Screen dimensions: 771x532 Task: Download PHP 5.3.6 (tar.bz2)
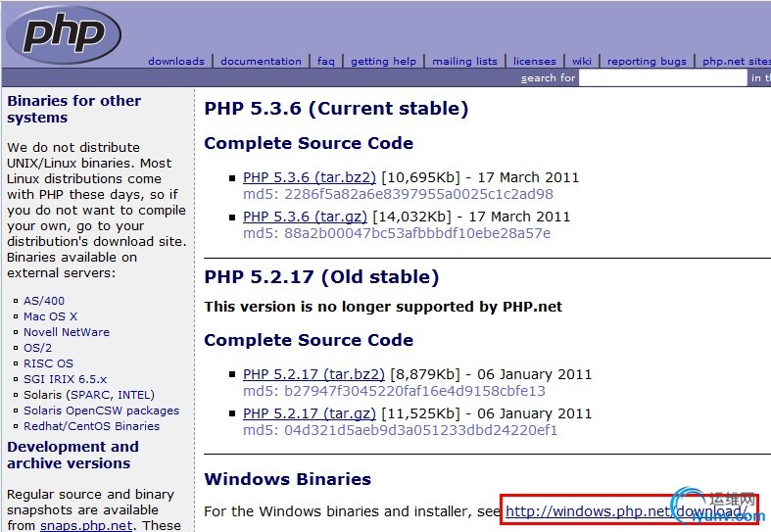[x=310, y=177]
